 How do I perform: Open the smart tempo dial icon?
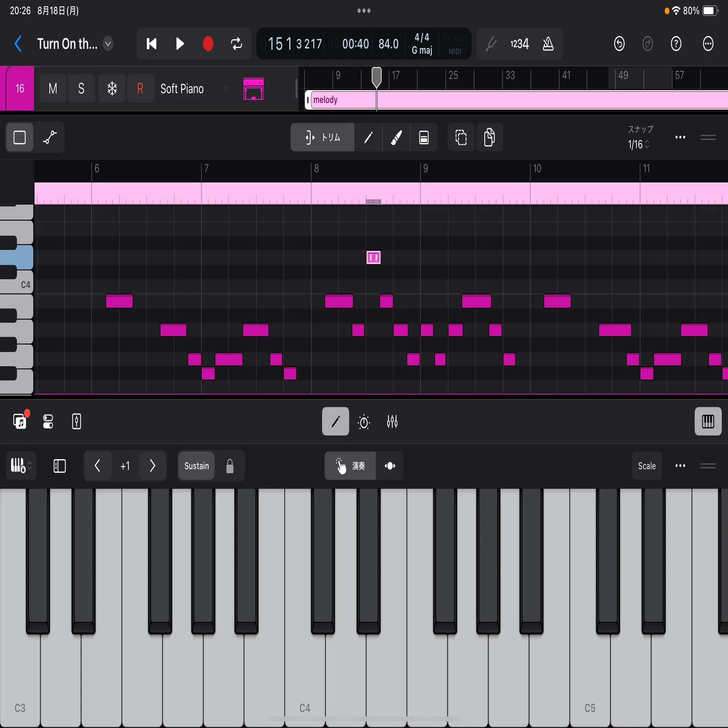click(x=364, y=421)
